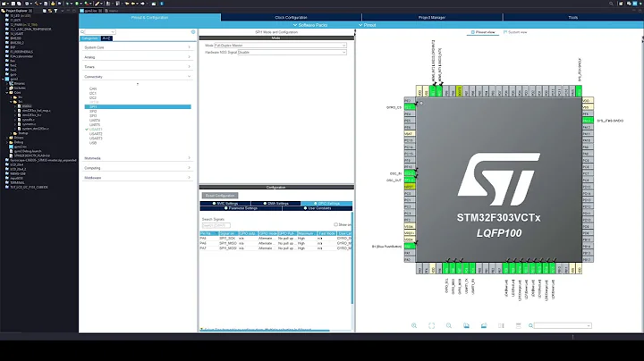Viewport: 644px width, 361px height.
Task: Click the green Run icon in main toolbar
Action: [x=77, y=4]
